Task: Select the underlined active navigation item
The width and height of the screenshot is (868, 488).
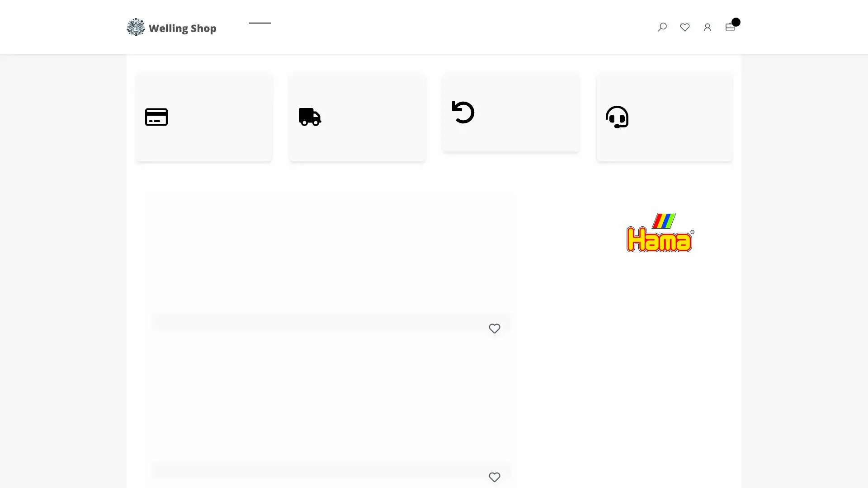Action: 260,23
